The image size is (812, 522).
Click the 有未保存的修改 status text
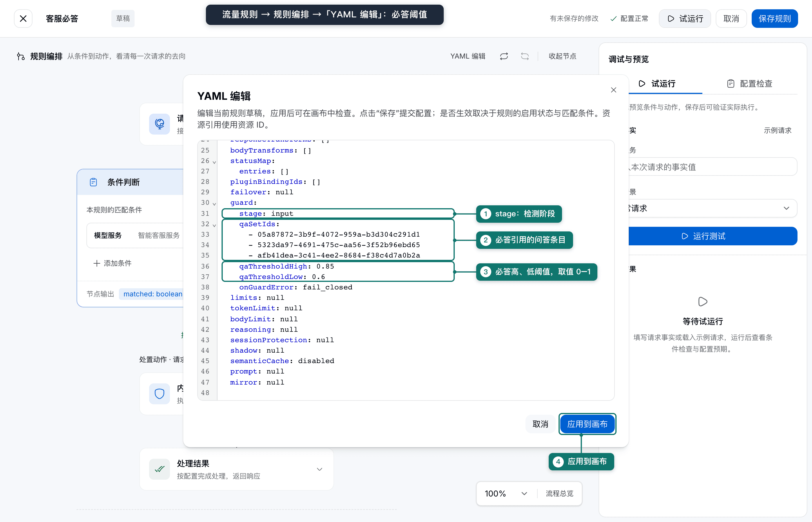[574, 18]
